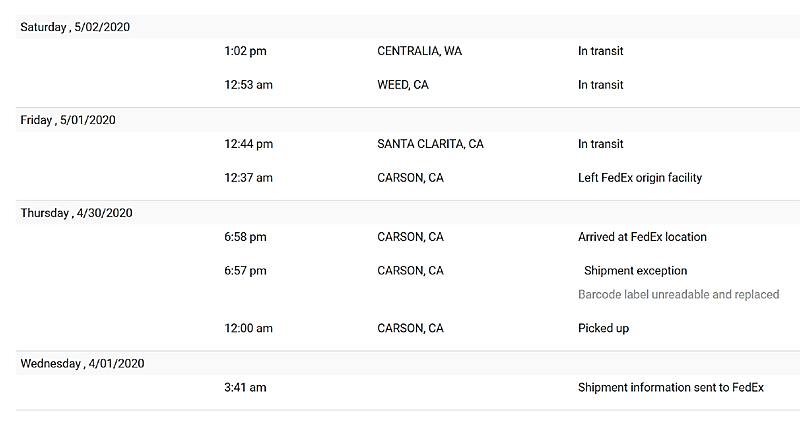Click the Thursday, 4/30/2020 date header
This screenshot has height=429, width=800.
pyautogui.click(x=76, y=213)
